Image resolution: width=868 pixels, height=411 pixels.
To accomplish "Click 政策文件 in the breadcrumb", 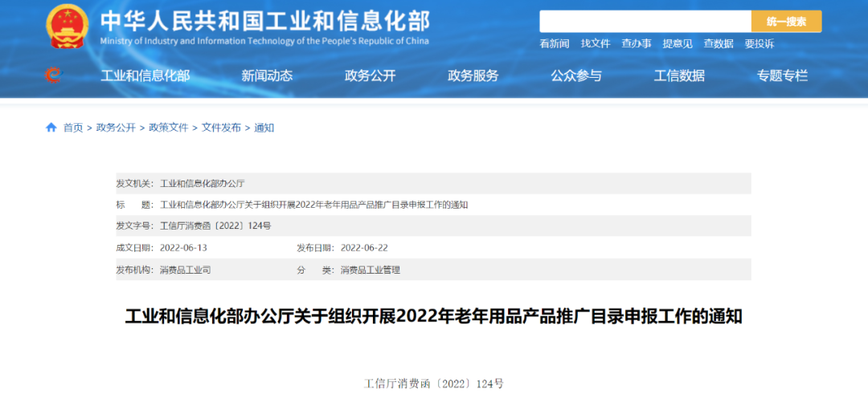I will 169,128.
